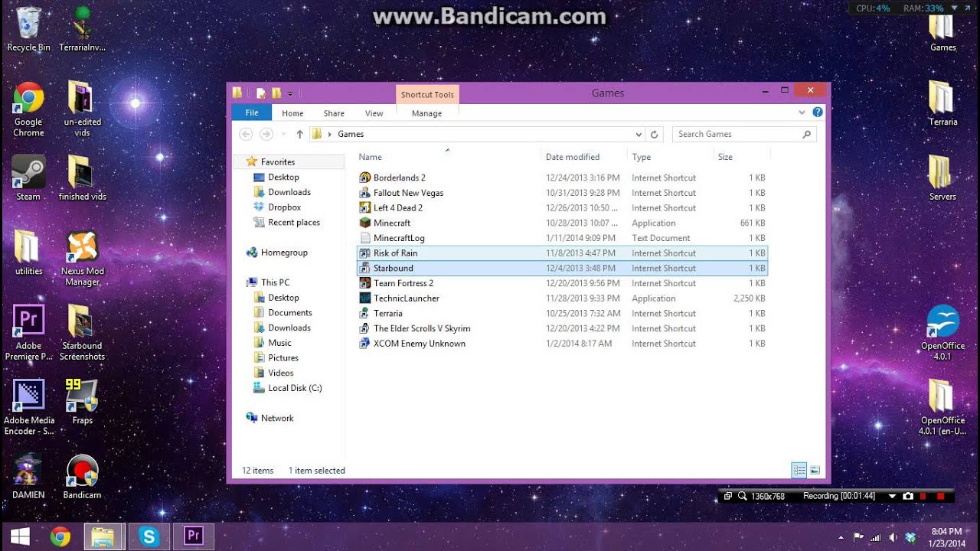This screenshot has height=551, width=980.
Task: Launch OpenOffice 4.0.1 desktop shortcut
Action: pos(942,332)
